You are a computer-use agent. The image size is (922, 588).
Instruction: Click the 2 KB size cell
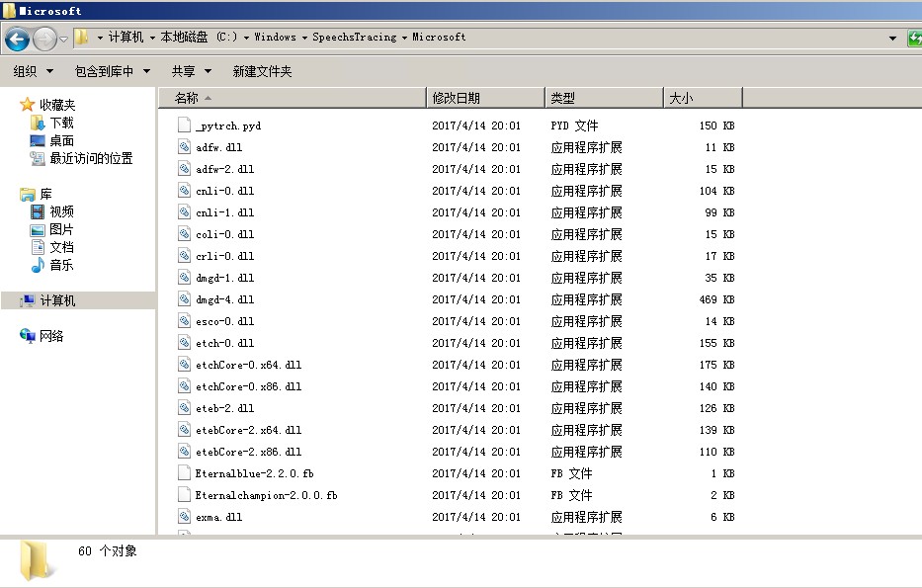click(x=722, y=496)
